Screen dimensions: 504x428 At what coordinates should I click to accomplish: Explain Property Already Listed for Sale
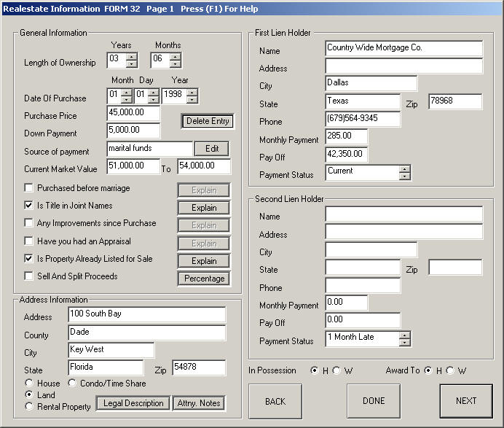click(204, 261)
